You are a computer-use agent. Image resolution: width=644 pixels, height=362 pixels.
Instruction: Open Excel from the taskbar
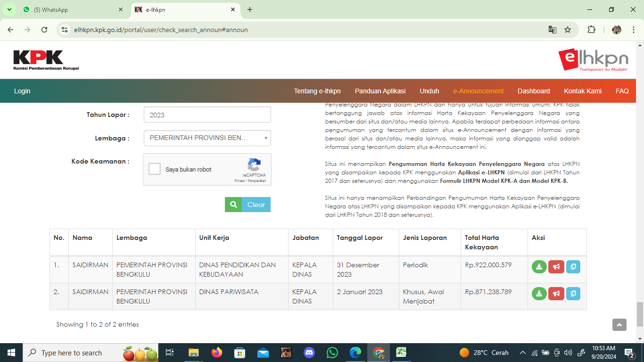point(402,353)
